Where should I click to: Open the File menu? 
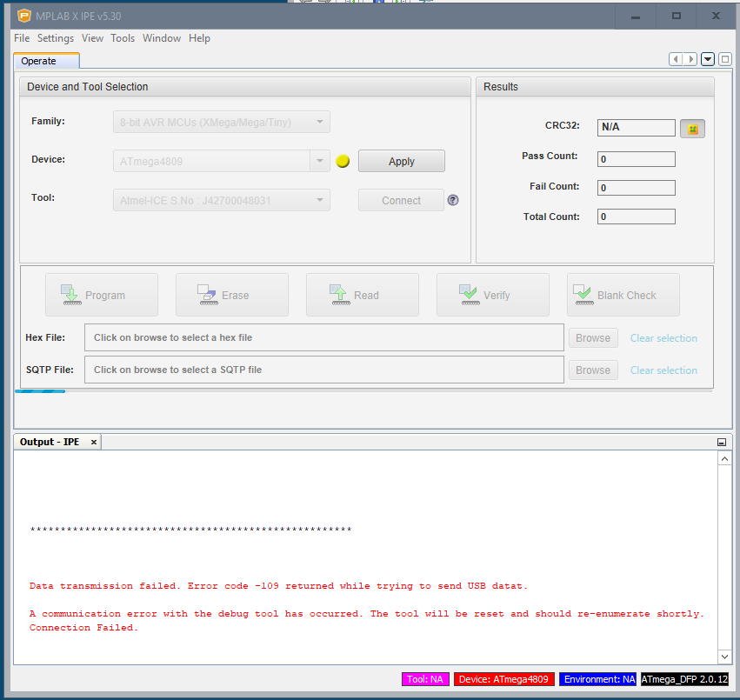click(x=22, y=38)
